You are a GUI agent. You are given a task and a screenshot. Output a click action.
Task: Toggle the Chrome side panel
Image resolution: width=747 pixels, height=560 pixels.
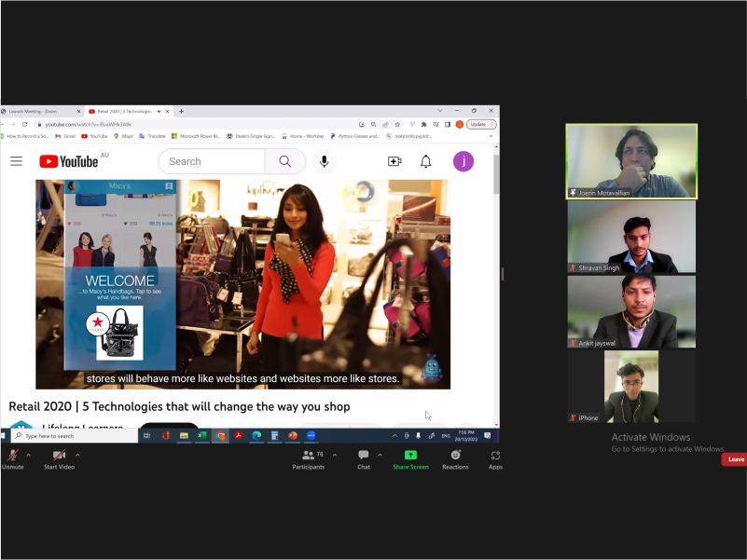point(448,124)
